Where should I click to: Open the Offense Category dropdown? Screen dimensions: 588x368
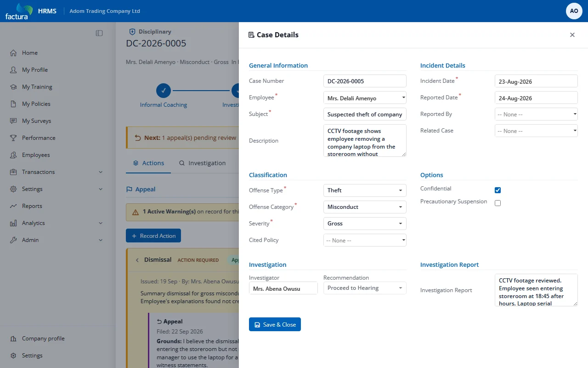click(x=365, y=207)
